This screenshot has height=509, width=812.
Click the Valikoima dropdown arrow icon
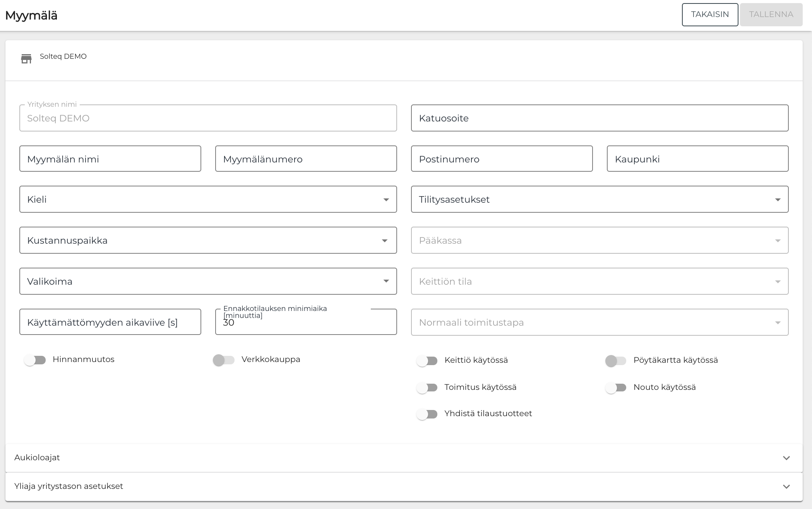386,281
